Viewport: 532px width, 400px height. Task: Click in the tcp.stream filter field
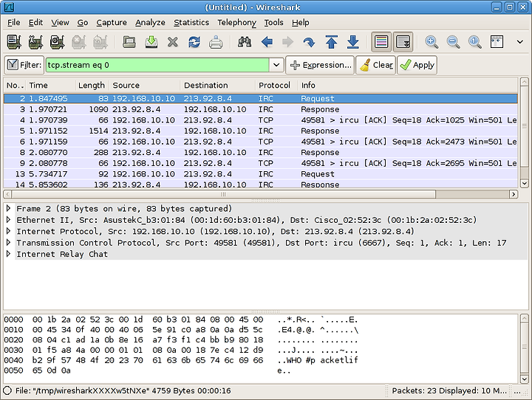coord(157,65)
